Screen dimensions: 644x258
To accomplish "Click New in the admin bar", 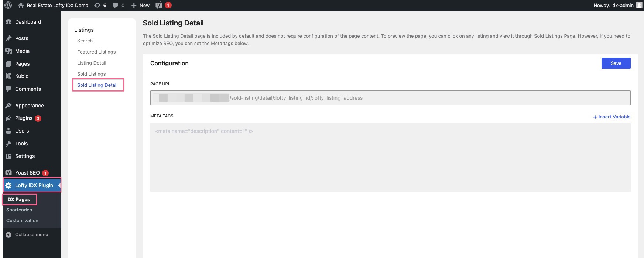I will tap(144, 5).
